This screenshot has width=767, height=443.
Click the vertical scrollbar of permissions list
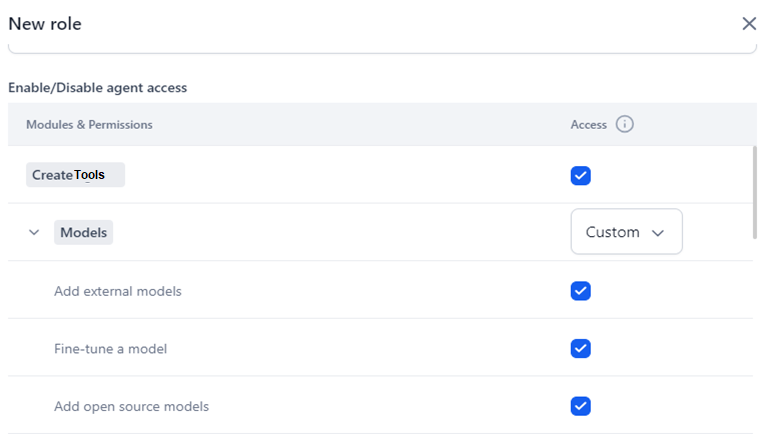[x=754, y=192]
